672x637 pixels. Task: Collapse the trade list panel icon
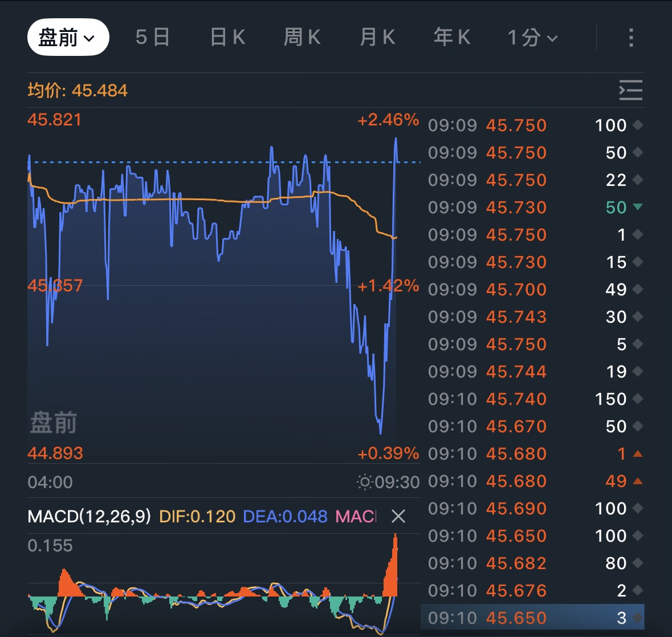pyautogui.click(x=631, y=90)
